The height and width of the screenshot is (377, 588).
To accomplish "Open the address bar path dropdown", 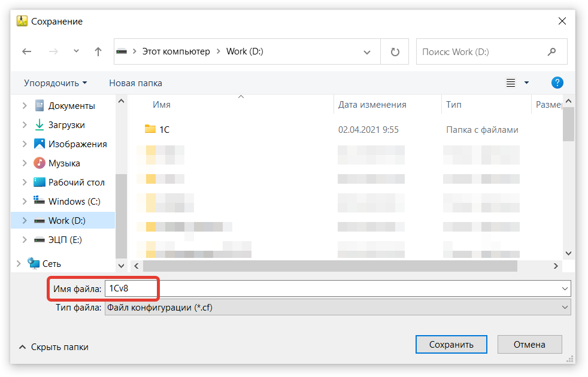I will point(367,52).
